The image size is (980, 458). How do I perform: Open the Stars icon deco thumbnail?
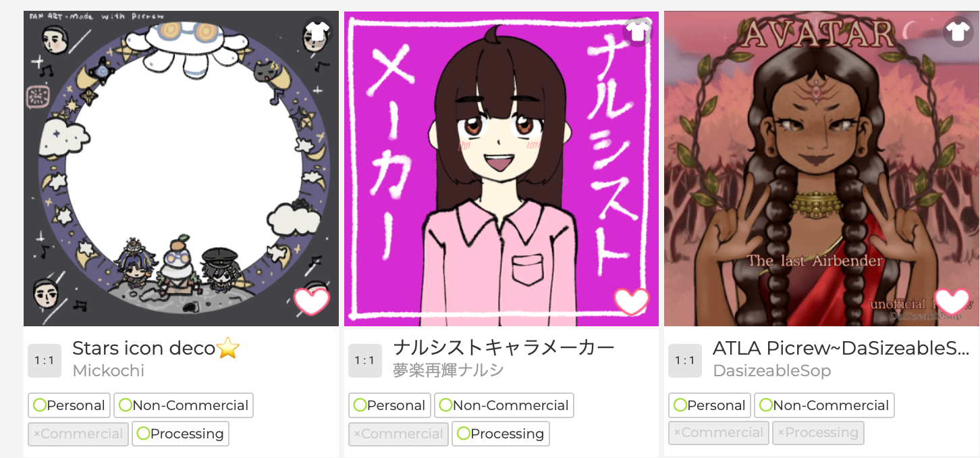click(181, 169)
